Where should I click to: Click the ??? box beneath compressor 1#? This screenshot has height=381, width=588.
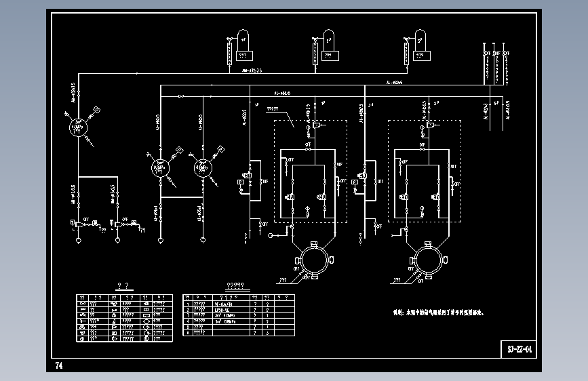244,56
